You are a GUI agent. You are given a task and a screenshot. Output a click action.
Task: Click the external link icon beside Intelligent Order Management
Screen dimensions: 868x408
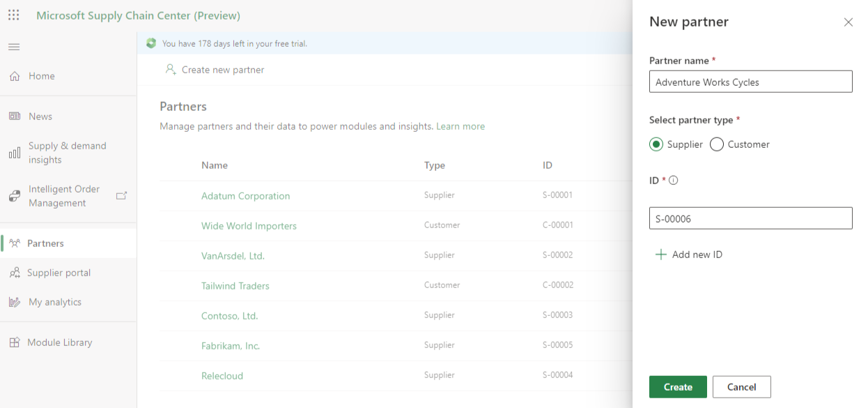tap(121, 196)
